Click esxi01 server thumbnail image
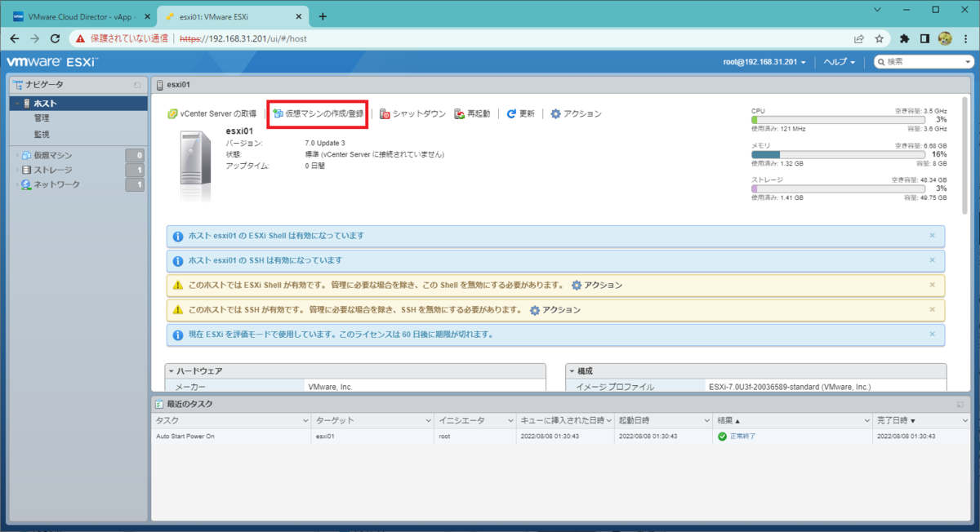The height and width of the screenshot is (532, 980). pos(195,166)
